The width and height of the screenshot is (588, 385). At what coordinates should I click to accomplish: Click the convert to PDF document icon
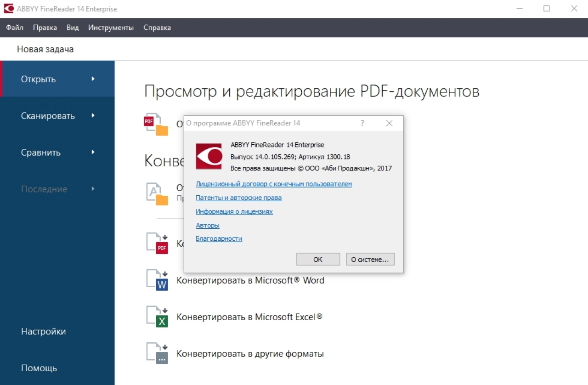click(157, 243)
